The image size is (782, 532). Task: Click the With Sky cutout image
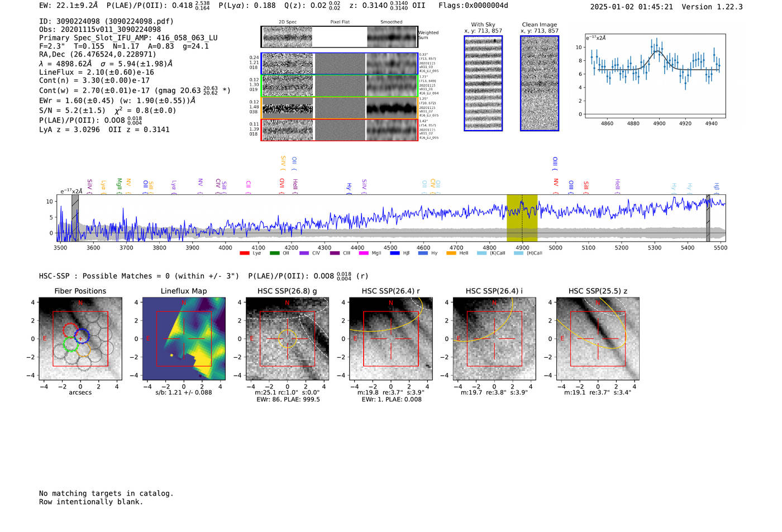click(x=483, y=83)
